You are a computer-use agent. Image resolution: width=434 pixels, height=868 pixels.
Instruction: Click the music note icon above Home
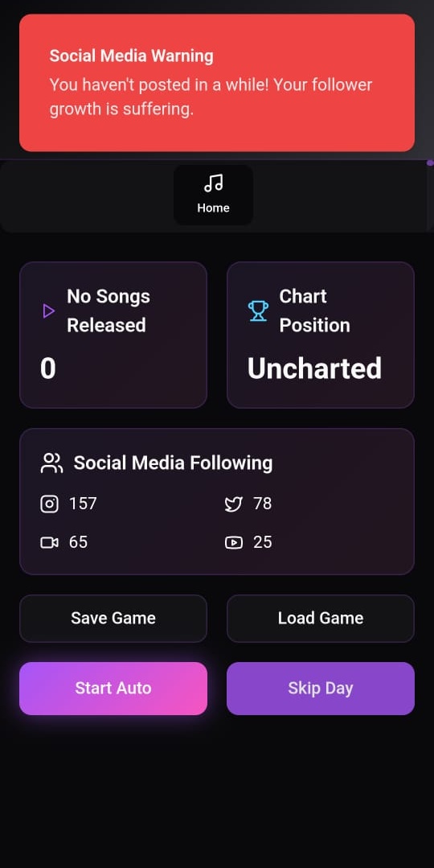[x=214, y=183]
